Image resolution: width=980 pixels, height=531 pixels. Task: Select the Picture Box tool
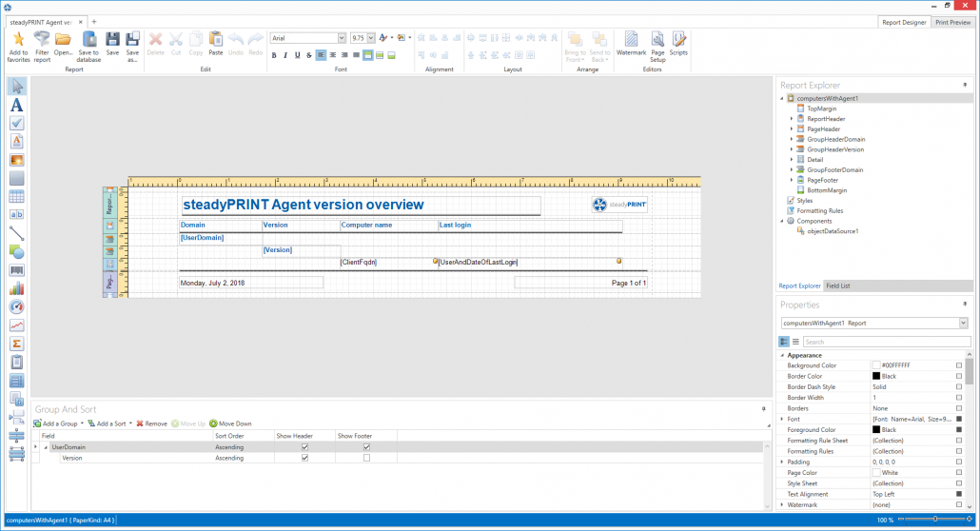pyautogui.click(x=17, y=160)
